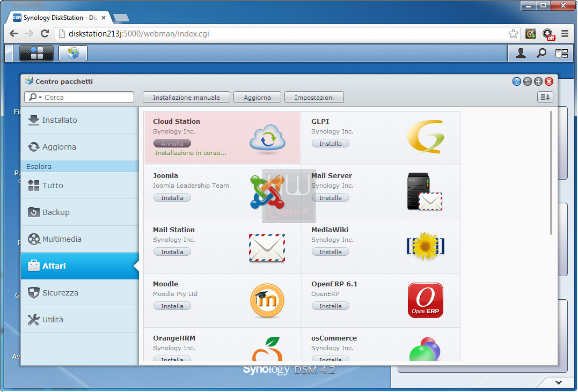
Task: Click the Centro pacchetti help icon
Action: (x=516, y=82)
